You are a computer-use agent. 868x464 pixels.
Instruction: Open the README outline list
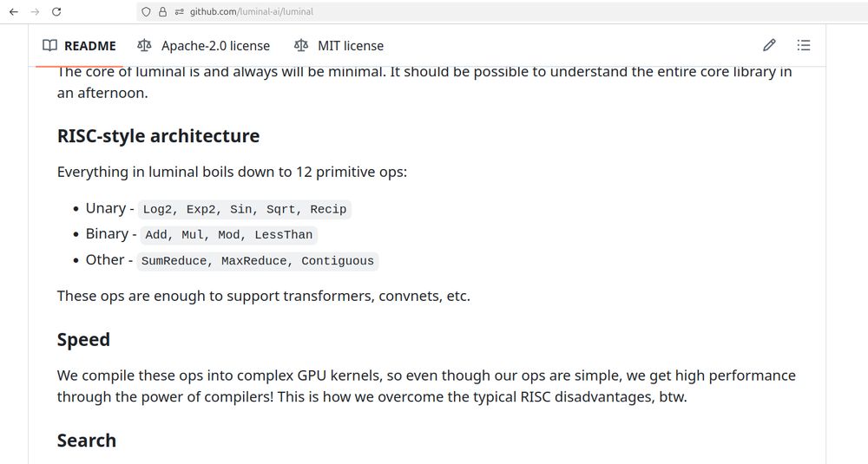pyautogui.click(x=804, y=45)
